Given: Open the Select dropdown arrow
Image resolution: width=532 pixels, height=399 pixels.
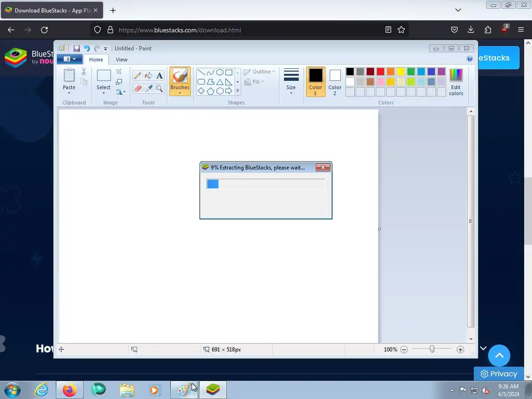Looking at the screenshot, I should point(103,93).
